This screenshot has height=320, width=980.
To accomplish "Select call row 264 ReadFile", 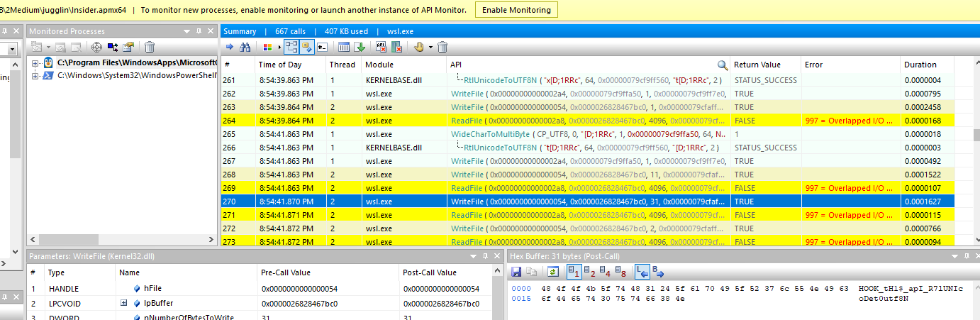I will coord(587,121).
